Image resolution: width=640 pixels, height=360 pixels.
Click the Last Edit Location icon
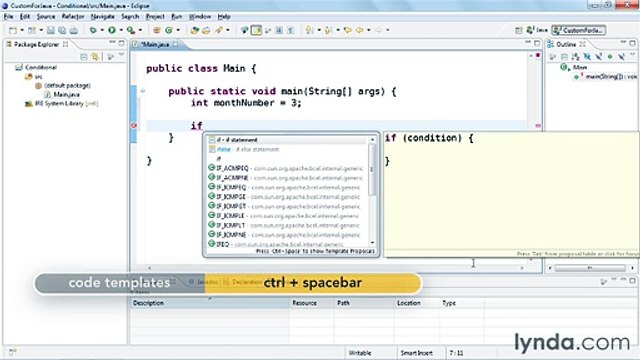[347, 30]
